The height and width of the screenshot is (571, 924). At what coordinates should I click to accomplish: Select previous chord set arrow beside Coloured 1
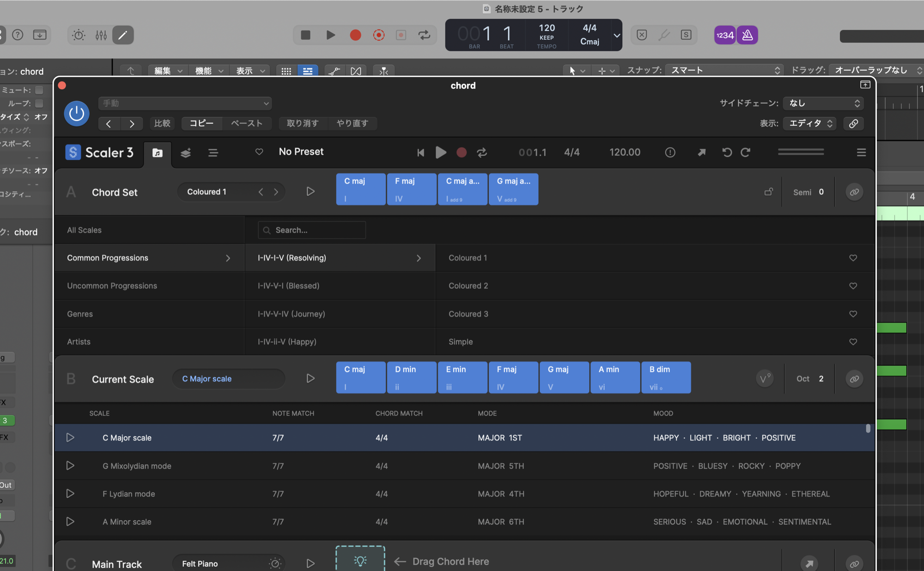261,192
